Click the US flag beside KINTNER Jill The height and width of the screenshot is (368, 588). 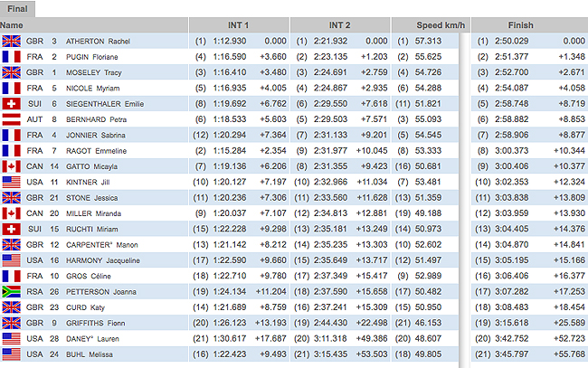[12, 183]
